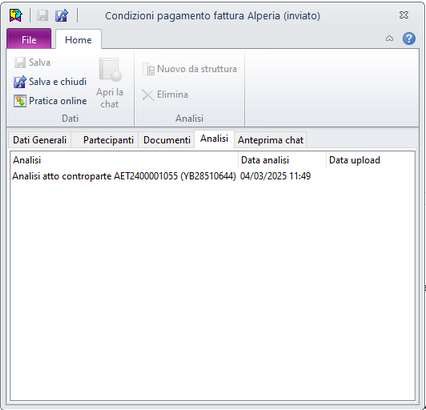The width and height of the screenshot is (426, 410).
Task: Open the Documenti tab
Action: click(x=167, y=140)
